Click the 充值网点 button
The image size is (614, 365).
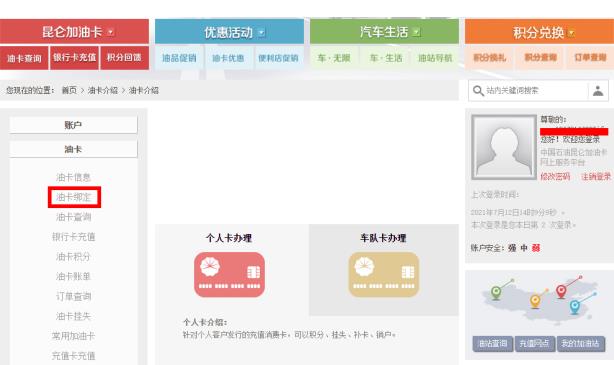[x=534, y=344]
